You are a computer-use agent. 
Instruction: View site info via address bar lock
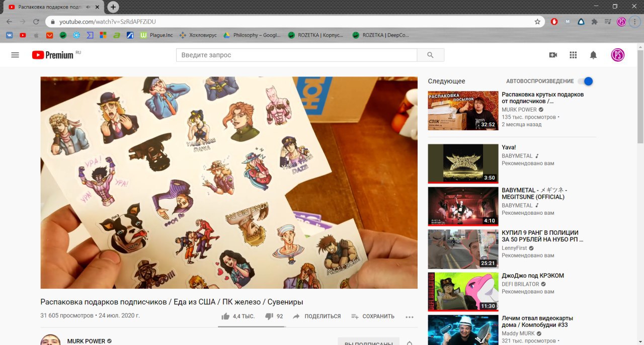(53, 22)
